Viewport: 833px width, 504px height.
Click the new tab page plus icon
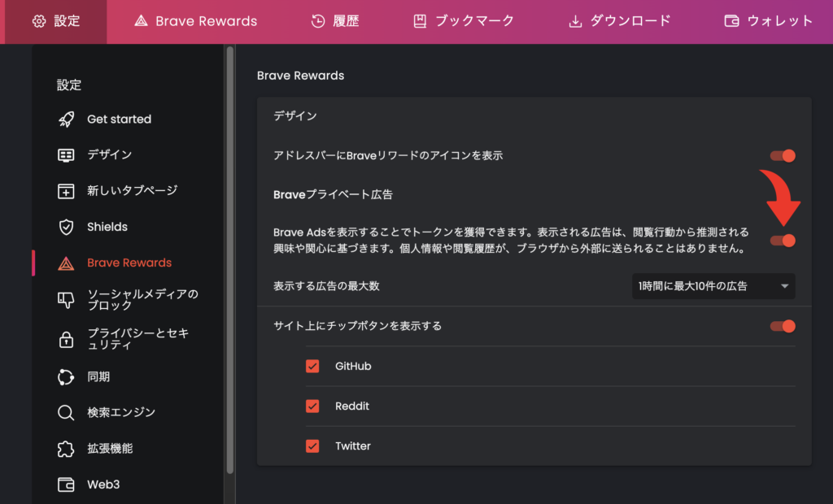point(66,191)
